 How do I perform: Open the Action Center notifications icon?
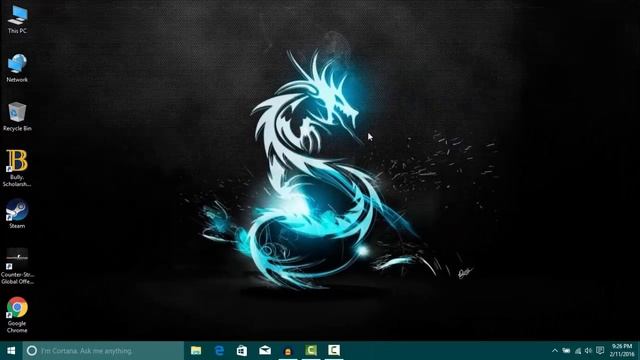click(600, 351)
